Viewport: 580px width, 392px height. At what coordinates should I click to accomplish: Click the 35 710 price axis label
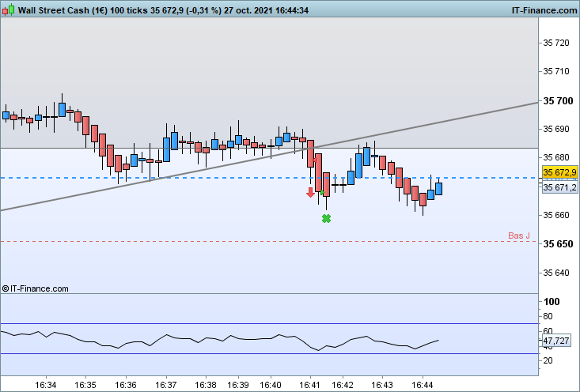coord(556,71)
